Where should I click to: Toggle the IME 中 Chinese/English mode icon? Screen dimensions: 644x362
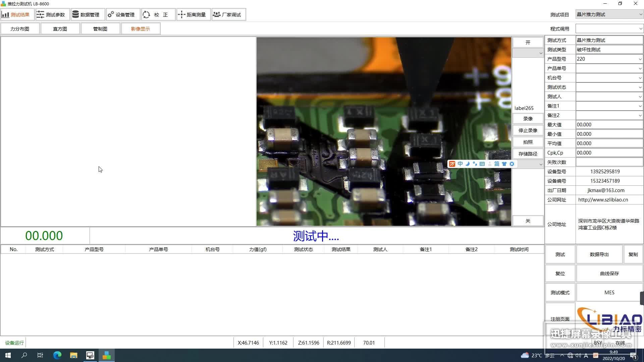coord(460,164)
